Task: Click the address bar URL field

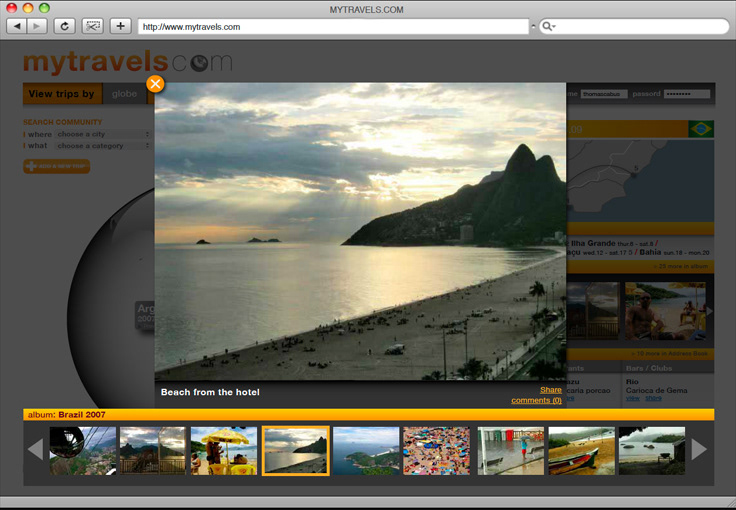Action: 333,27
